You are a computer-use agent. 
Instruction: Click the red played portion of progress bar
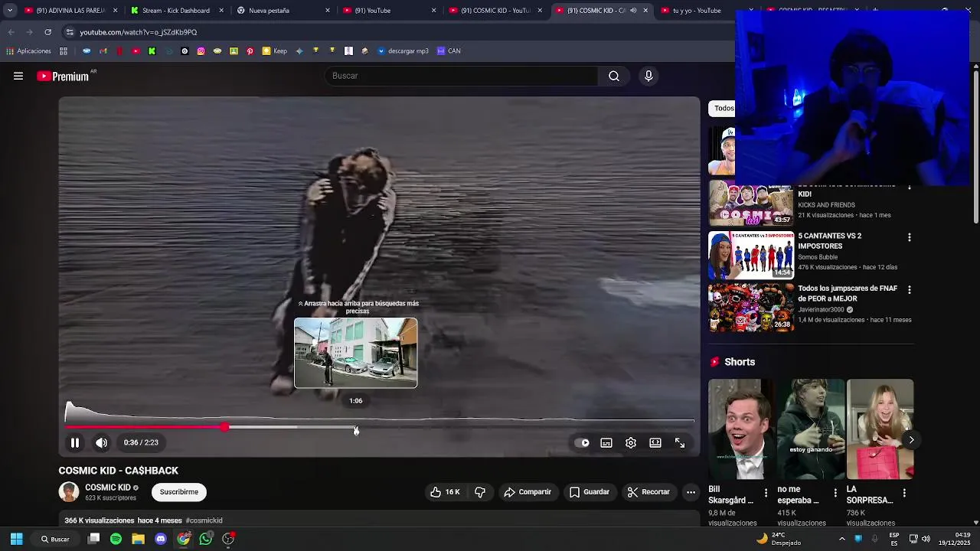coord(145,427)
